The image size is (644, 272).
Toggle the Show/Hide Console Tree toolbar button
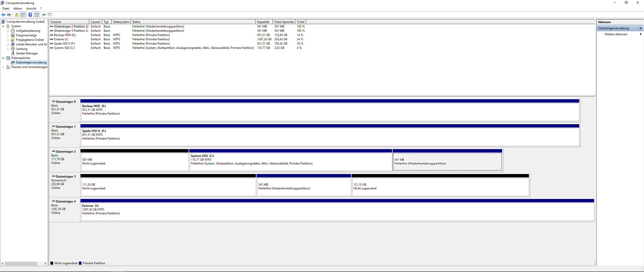pyautogui.click(x=23, y=15)
